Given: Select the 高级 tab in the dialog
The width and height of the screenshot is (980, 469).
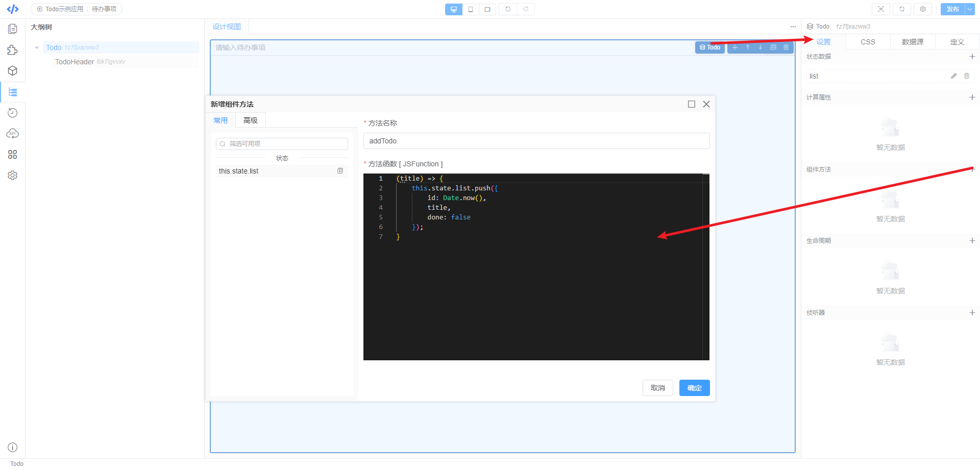Looking at the screenshot, I should click(251, 120).
